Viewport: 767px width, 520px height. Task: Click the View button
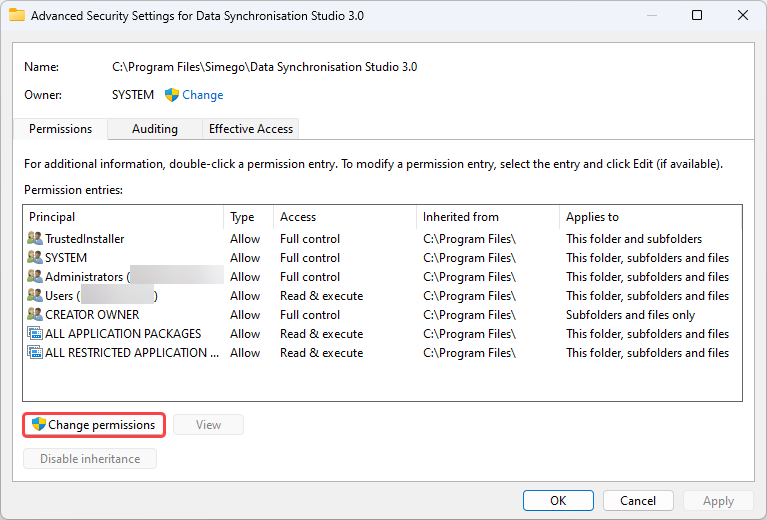tap(208, 425)
